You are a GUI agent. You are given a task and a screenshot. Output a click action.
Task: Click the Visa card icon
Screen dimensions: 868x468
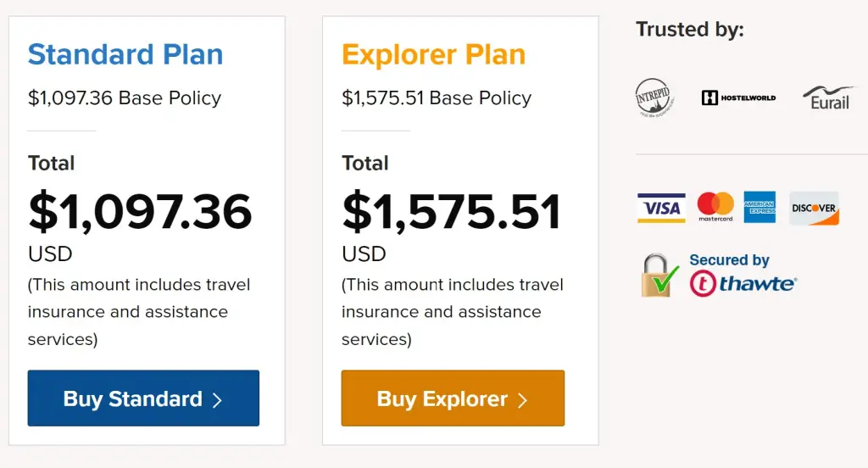(661, 208)
